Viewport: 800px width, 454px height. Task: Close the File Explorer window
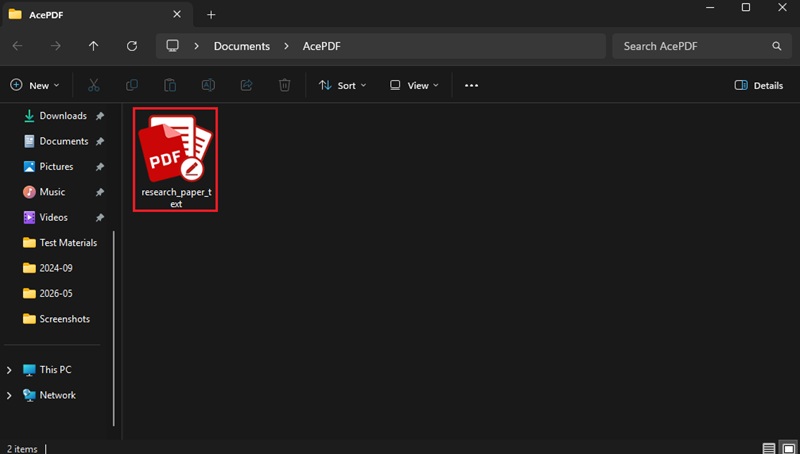[x=782, y=7]
